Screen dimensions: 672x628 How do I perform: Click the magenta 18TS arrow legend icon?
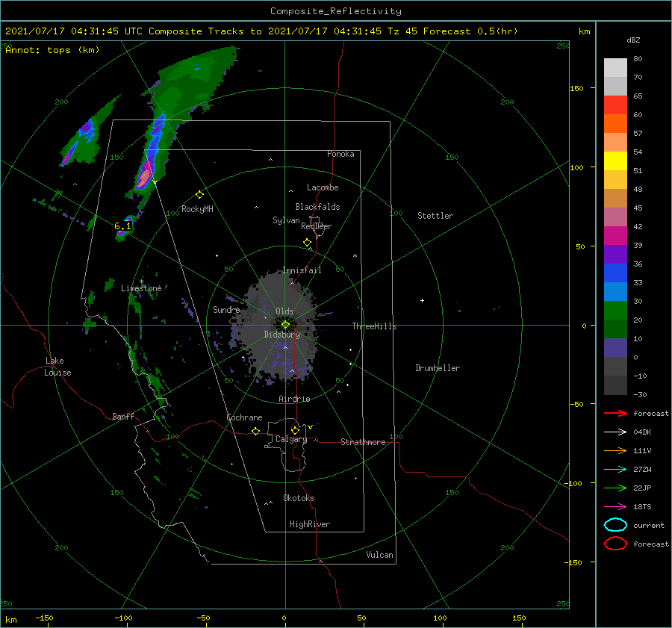coord(615,507)
